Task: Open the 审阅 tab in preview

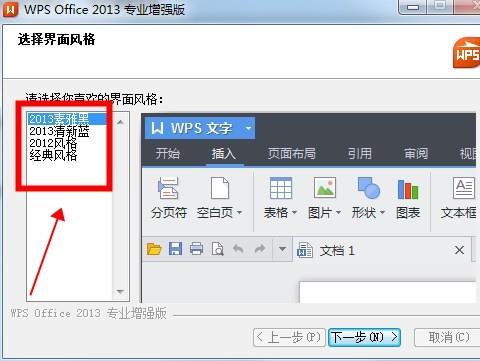Action: 416,153
